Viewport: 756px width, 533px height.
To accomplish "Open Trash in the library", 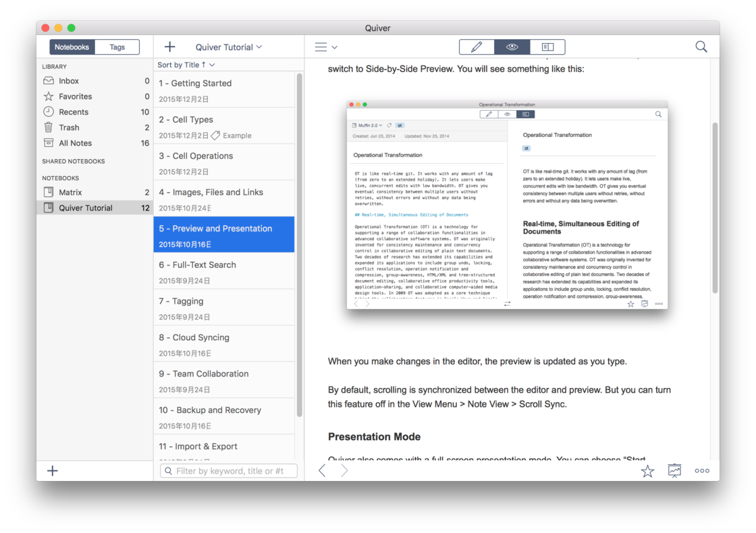I will point(95,128).
